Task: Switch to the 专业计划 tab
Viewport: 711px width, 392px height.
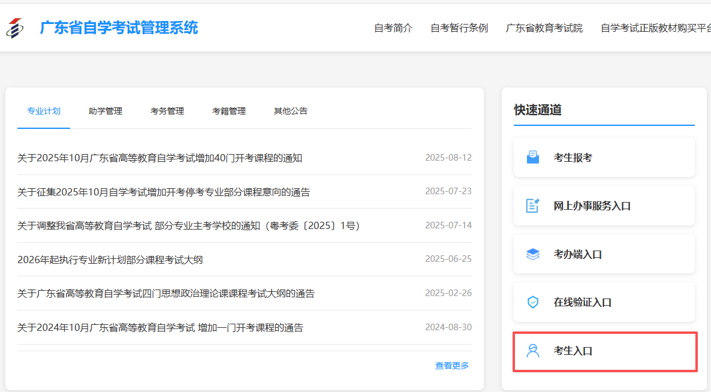Action: point(44,111)
